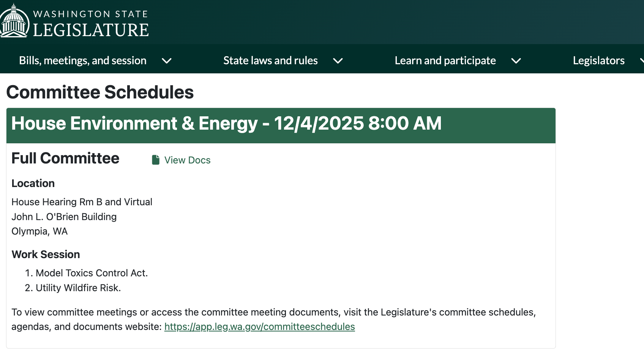Open the View Docs link

187,160
